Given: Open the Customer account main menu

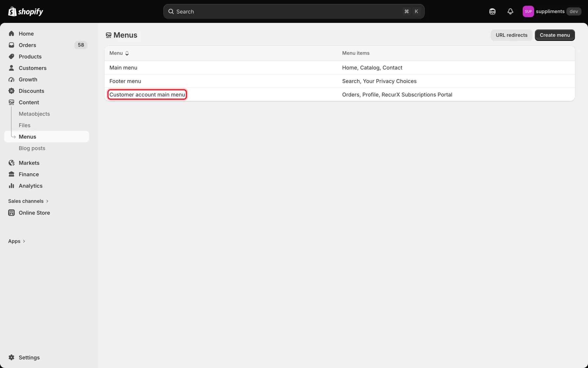Looking at the screenshot, I should pos(147,95).
